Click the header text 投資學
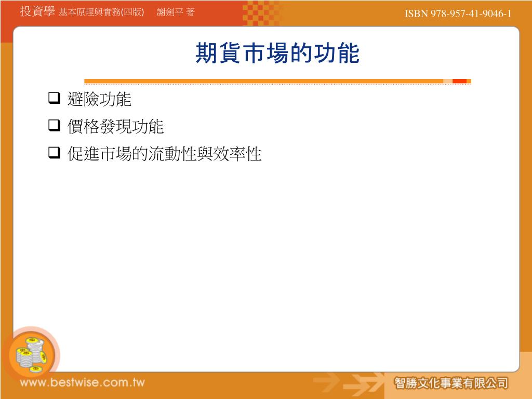 [37, 11]
